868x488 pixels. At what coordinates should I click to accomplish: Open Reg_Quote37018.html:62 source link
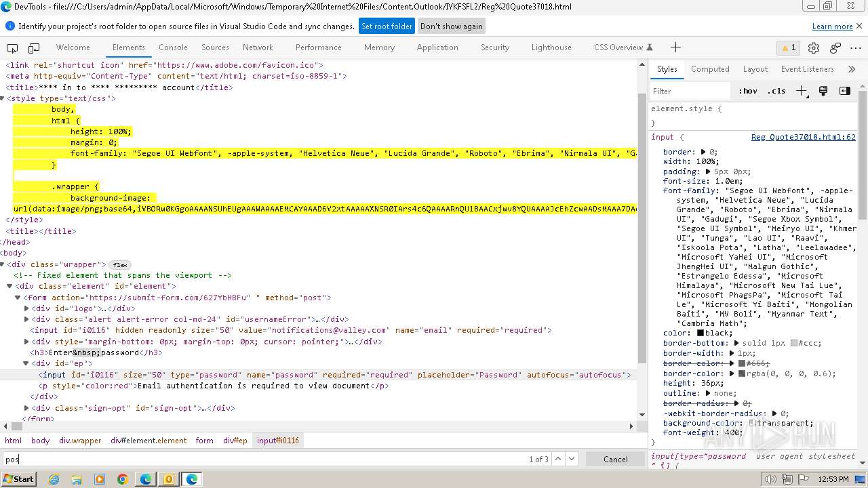(x=803, y=138)
